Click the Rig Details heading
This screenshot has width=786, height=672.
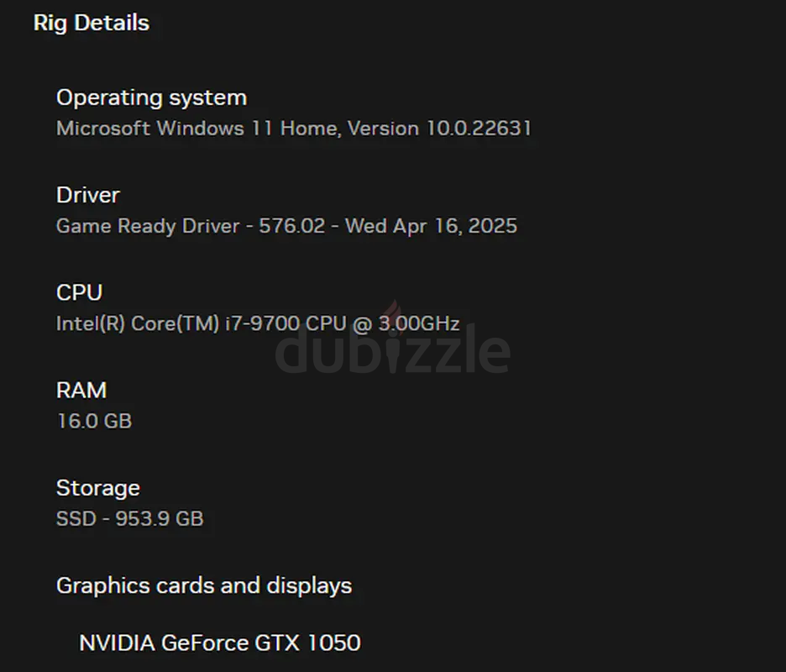(91, 23)
